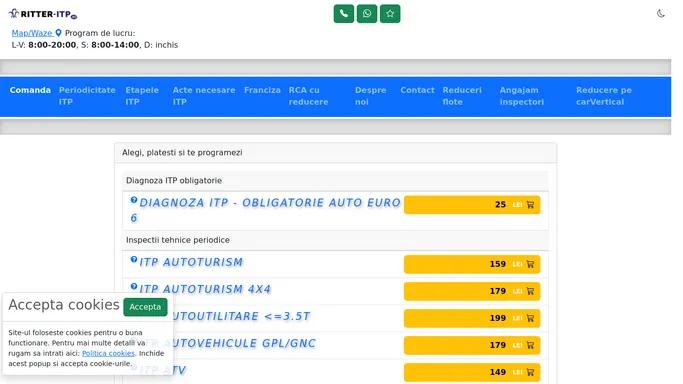Add 159 lei ITP Autoturism to cart
This screenshot has width=683, height=384.
pyautogui.click(x=472, y=264)
